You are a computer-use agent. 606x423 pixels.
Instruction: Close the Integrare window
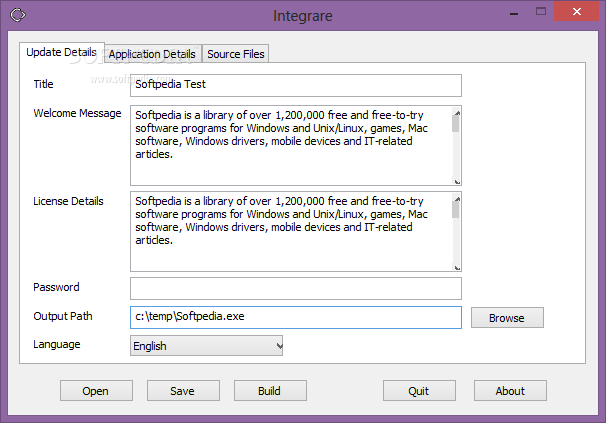pos(576,12)
